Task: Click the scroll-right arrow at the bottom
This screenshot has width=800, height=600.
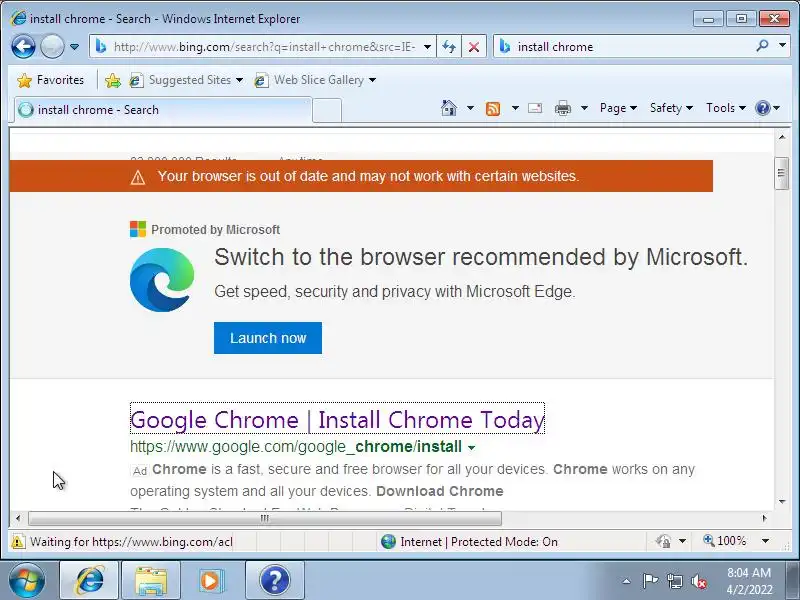Action: click(x=764, y=518)
